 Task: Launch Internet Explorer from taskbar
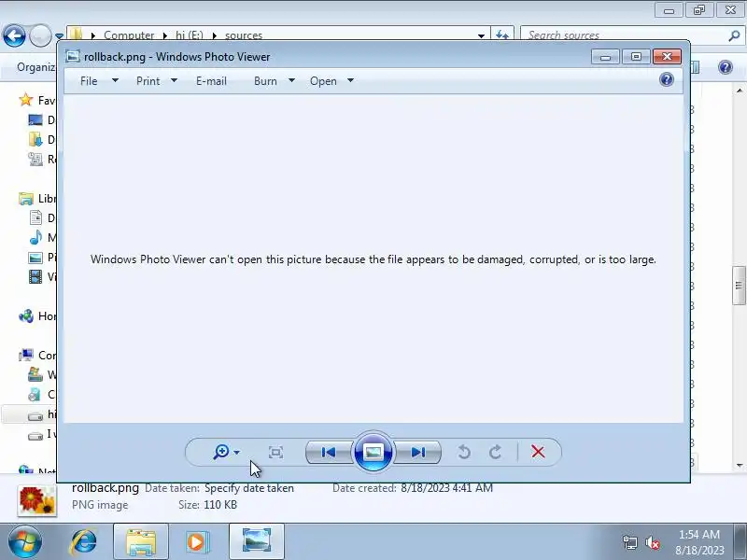click(x=84, y=542)
